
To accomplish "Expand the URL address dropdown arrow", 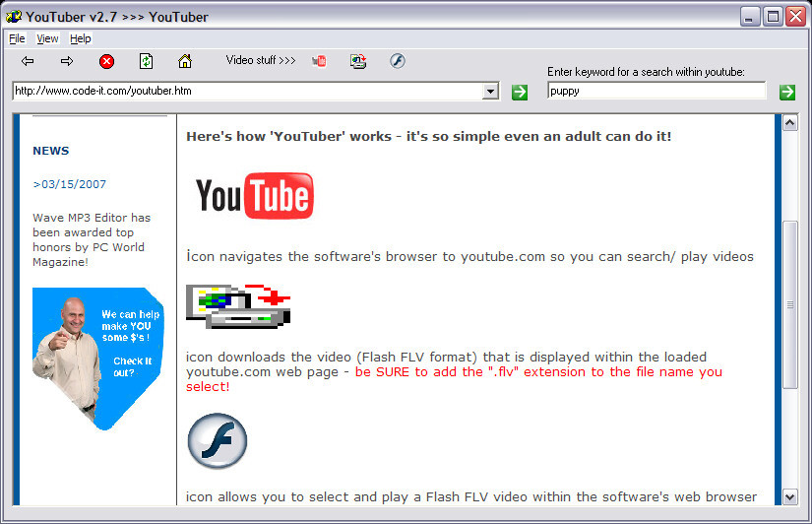I will 490,92.
